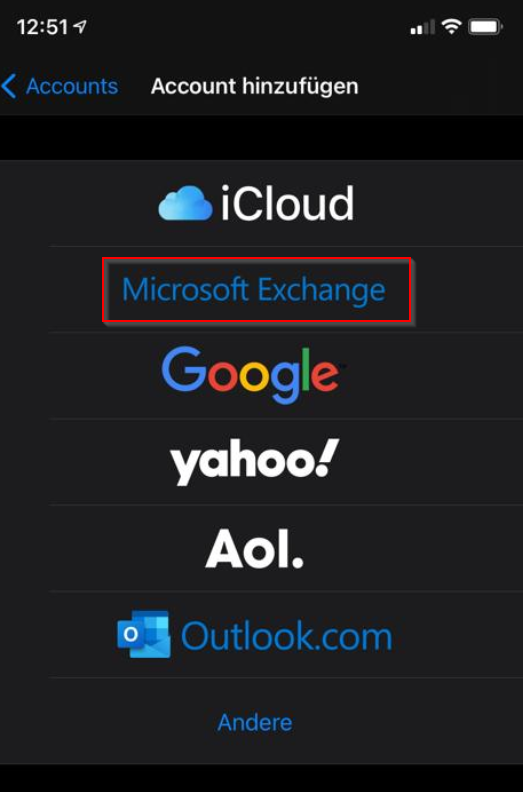Tap the battery indicator icon
523x792 pixels.
(485, 27)
